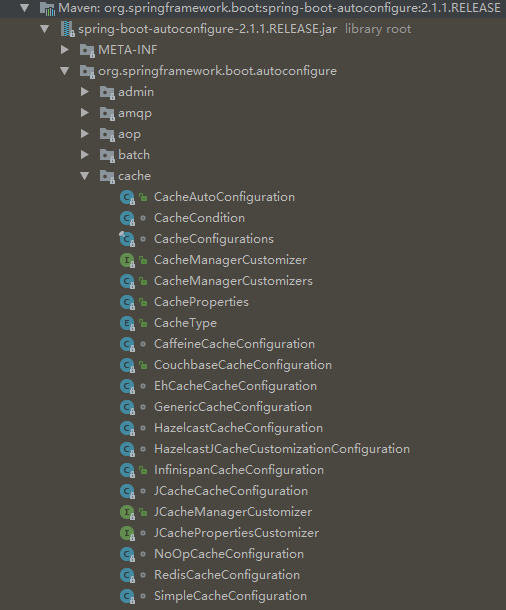Click the CacheType enum icon
506x610 pixels.
point(127,323)
